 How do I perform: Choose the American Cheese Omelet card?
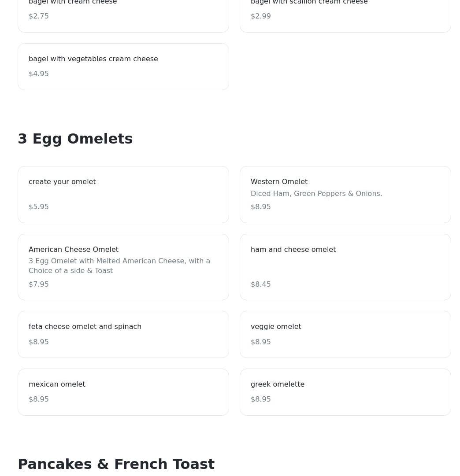[x=123, y=267]
